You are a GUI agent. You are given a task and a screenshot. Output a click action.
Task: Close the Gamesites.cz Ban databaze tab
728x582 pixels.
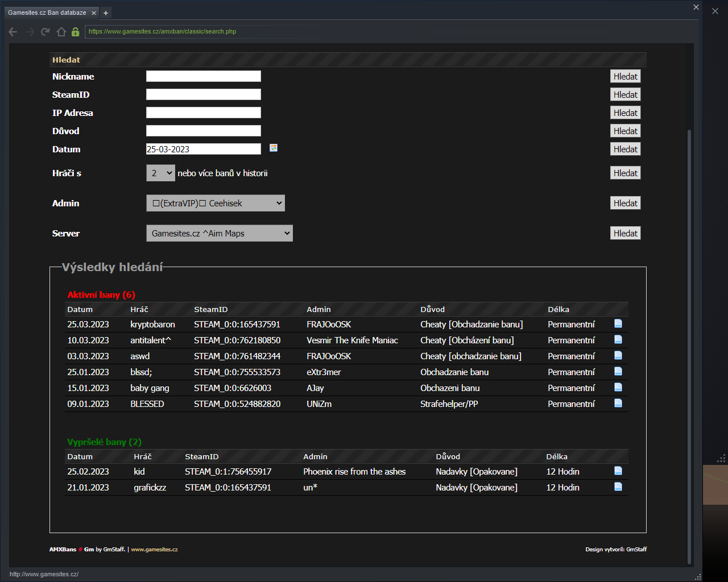point(94,13)
